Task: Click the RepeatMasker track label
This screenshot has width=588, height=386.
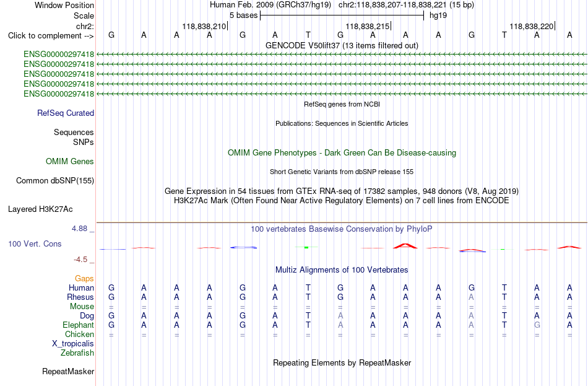Action: pyautogui.click(x=68, y=371)
